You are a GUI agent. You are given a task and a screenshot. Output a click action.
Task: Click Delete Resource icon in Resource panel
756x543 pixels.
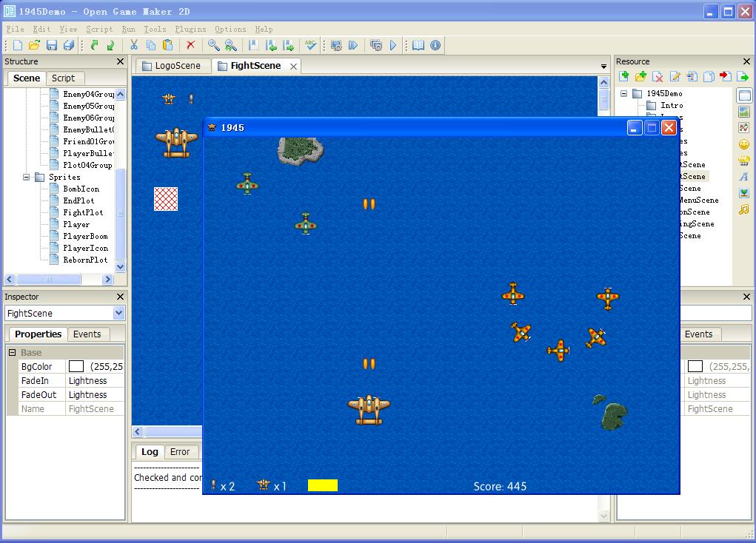[x=658, y=76]
